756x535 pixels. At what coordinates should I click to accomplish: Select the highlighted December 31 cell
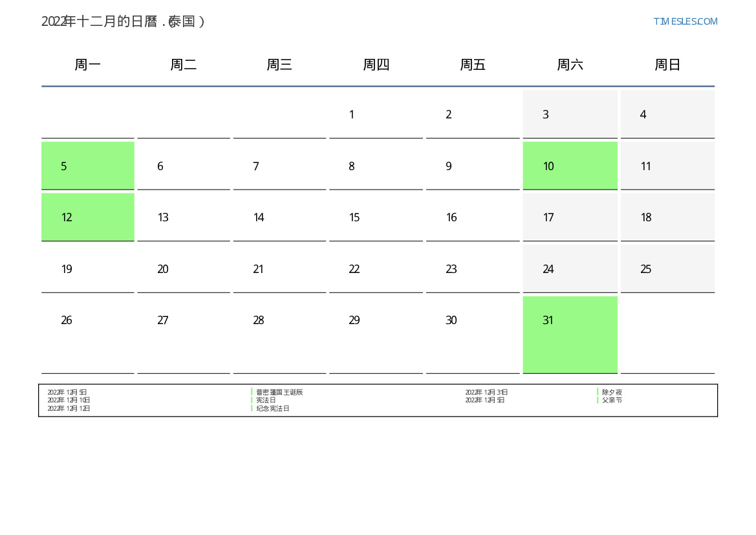tap(570, 334)
